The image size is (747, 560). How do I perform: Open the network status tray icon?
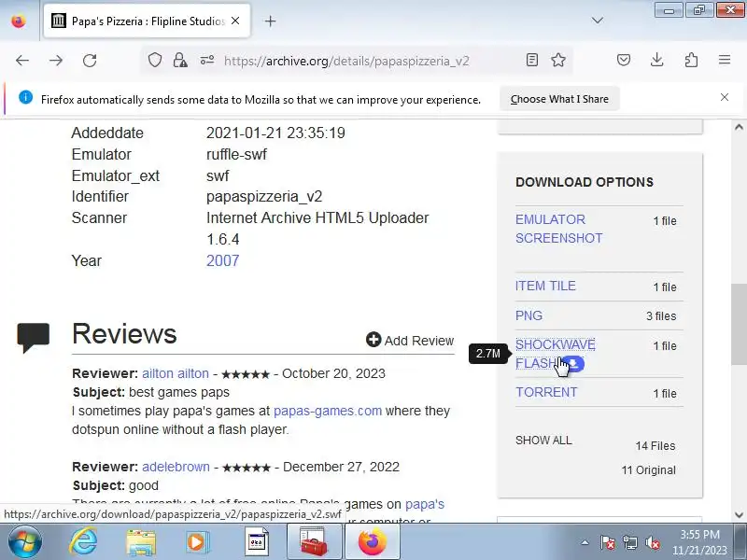629,542
